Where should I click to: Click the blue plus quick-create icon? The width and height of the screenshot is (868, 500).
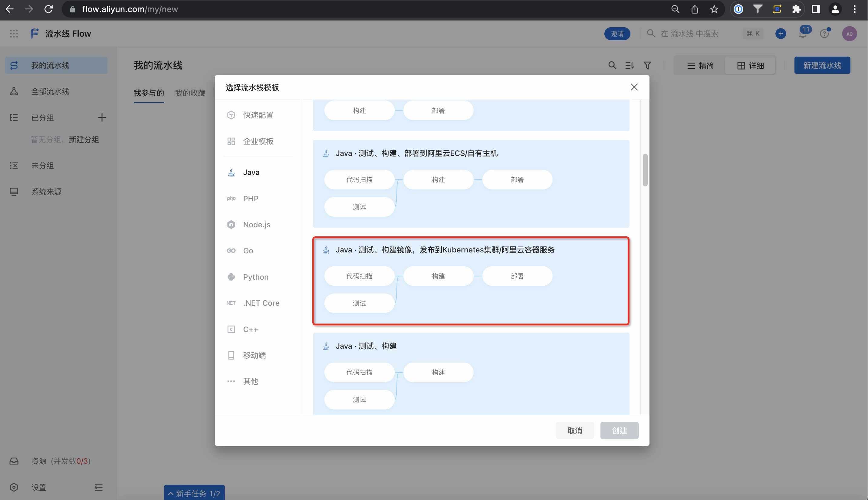[781, 34]
